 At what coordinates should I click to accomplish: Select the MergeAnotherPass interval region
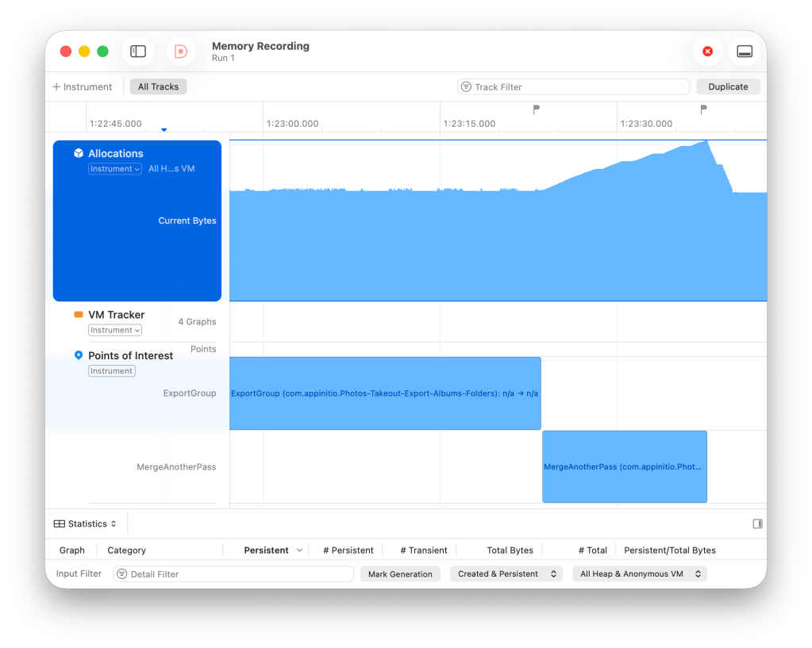(624, 466)
